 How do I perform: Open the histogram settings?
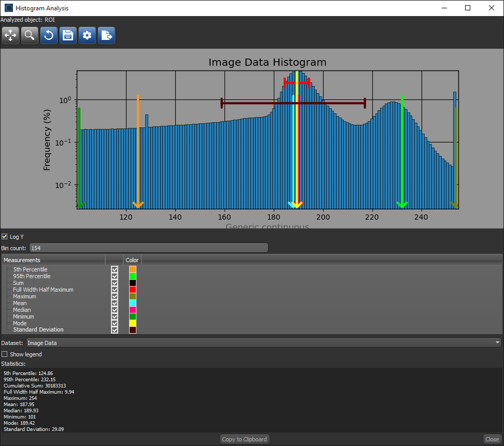87,35
